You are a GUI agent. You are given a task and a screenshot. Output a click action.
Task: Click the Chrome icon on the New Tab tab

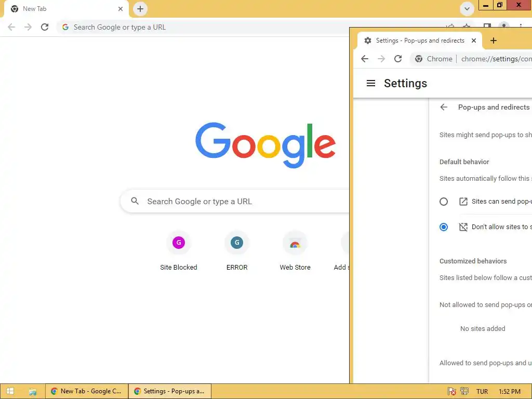click(x=15, y=9)
